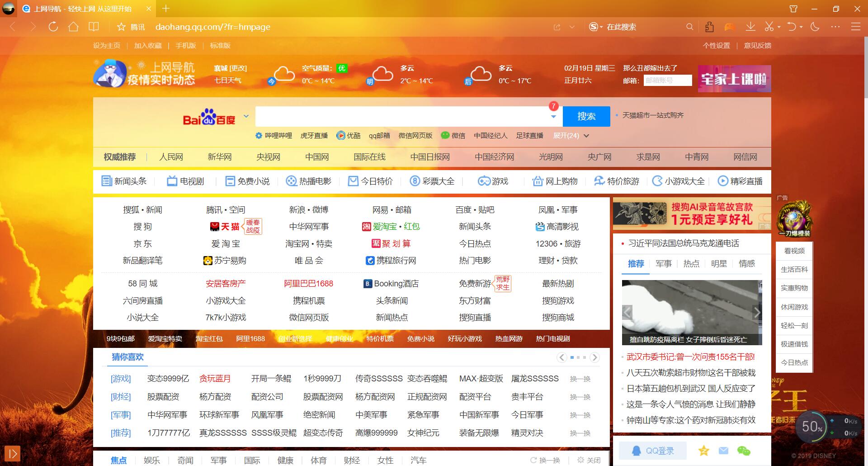Click next arrow on news slideshow
This screenshot has width=868, height=466.
pos(757,312)
